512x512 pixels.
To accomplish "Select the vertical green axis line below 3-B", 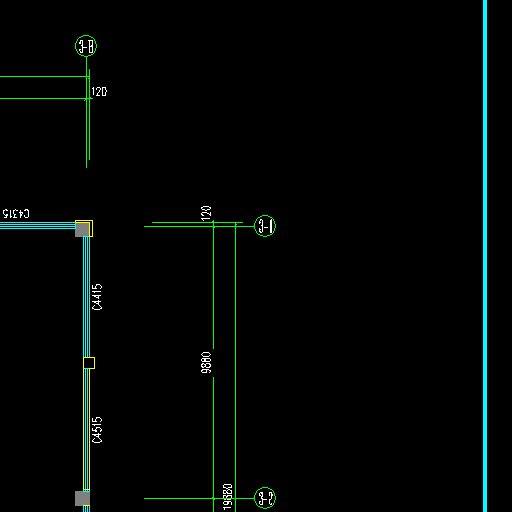I will tap(86, 112).
